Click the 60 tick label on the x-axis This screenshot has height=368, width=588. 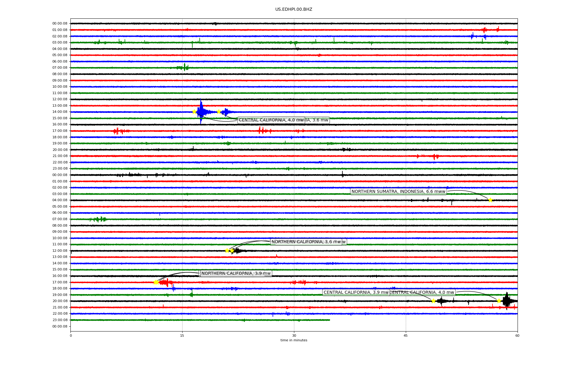click(x=517, y=335)
